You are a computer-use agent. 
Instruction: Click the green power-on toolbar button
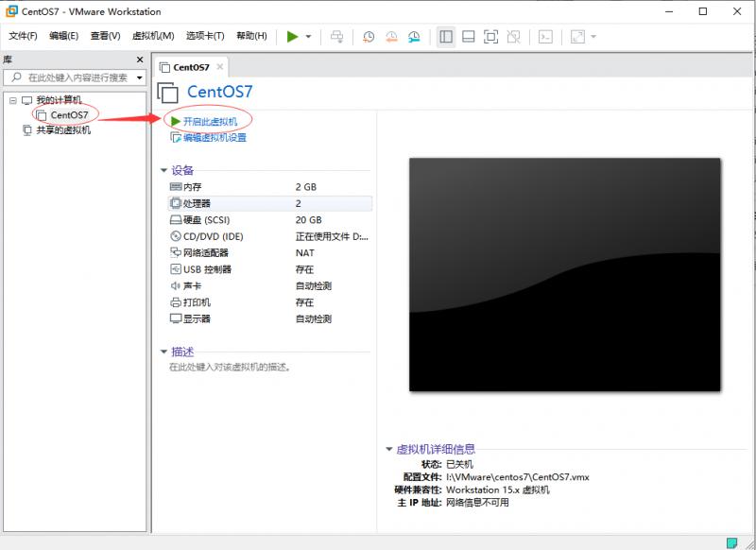click(x=292, y=37)
